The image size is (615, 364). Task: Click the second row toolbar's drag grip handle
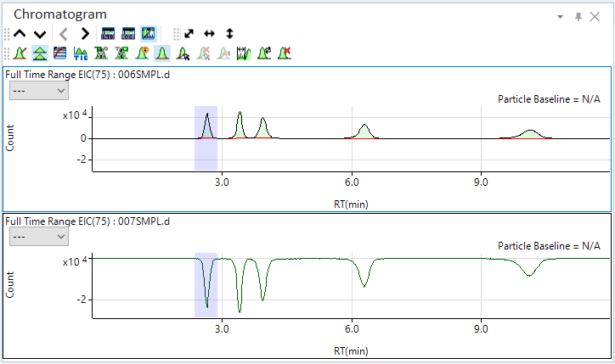7,53
